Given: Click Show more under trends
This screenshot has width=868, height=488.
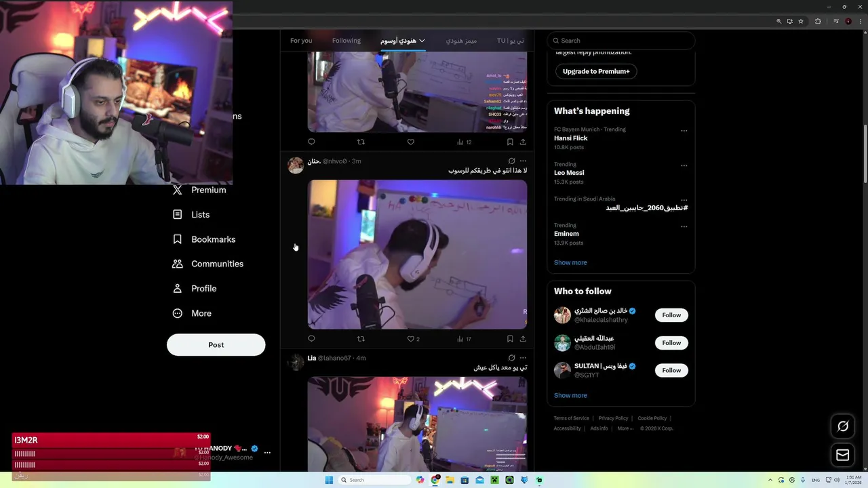Looking at the screenshot, I should 570,262.
